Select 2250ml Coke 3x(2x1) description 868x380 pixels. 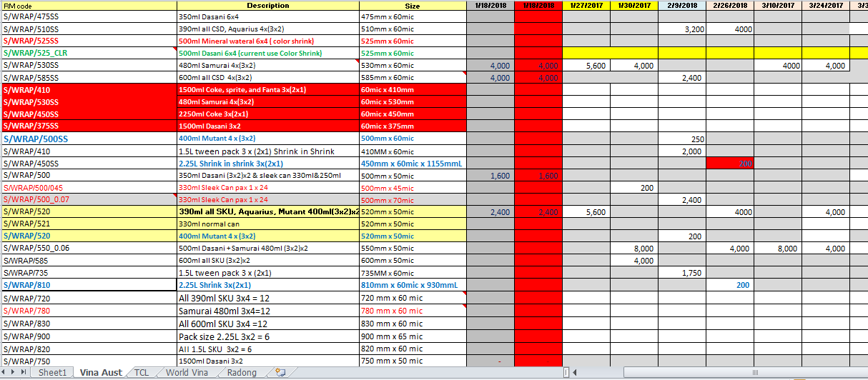pyautogui.click(x=268, y=114)
